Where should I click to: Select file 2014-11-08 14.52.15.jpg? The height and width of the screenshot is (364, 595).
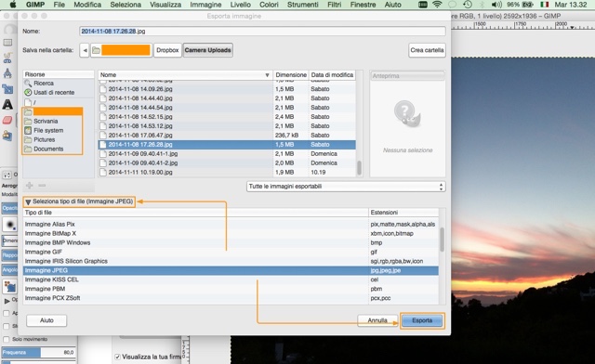(x=227, y=117)
